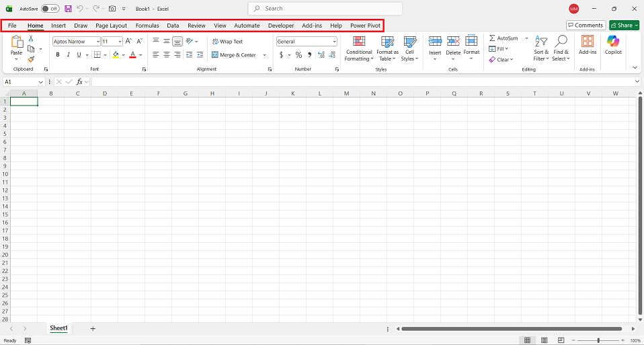Toggle Bold formatting
Screen dimensions: 644x345
tap(58, 54)
